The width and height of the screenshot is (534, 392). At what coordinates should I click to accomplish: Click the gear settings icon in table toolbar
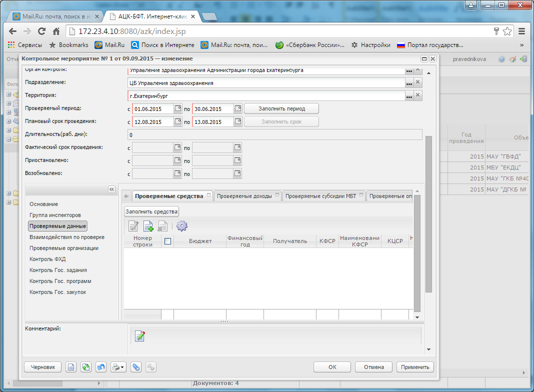click(182, 226)
